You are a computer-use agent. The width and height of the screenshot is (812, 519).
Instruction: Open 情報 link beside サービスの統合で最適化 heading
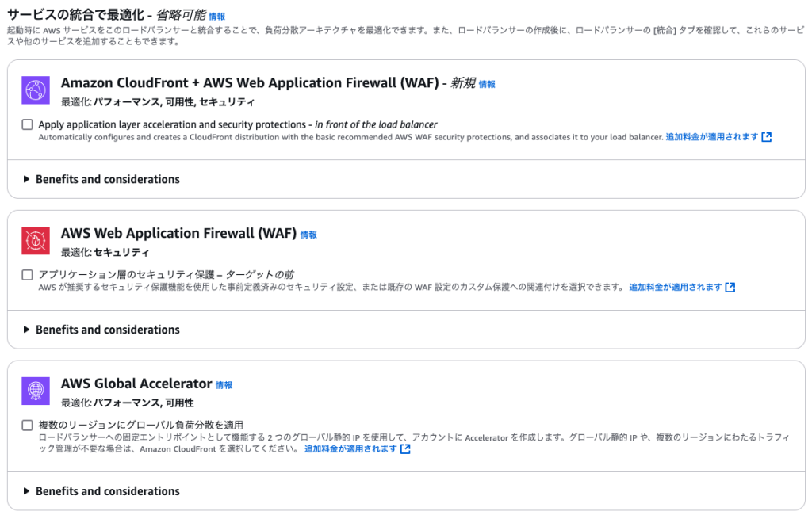pos(217,17)
